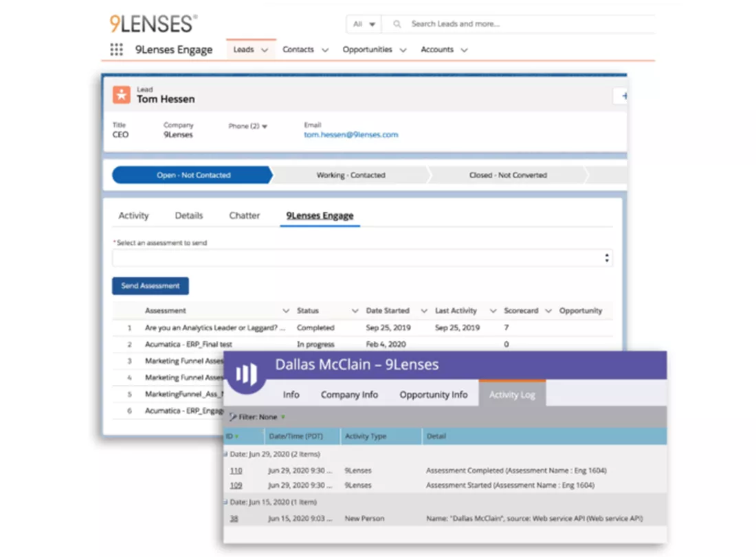This screenshot has height=557, width=756.
Task: Open the Info tab in Dallas McClain panel
Action: point(291,395)
